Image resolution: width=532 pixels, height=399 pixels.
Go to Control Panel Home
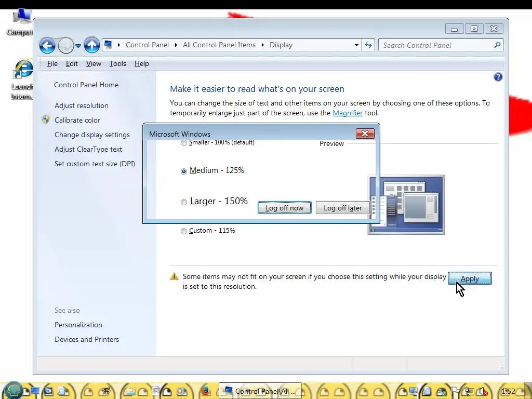pos(86,85)
